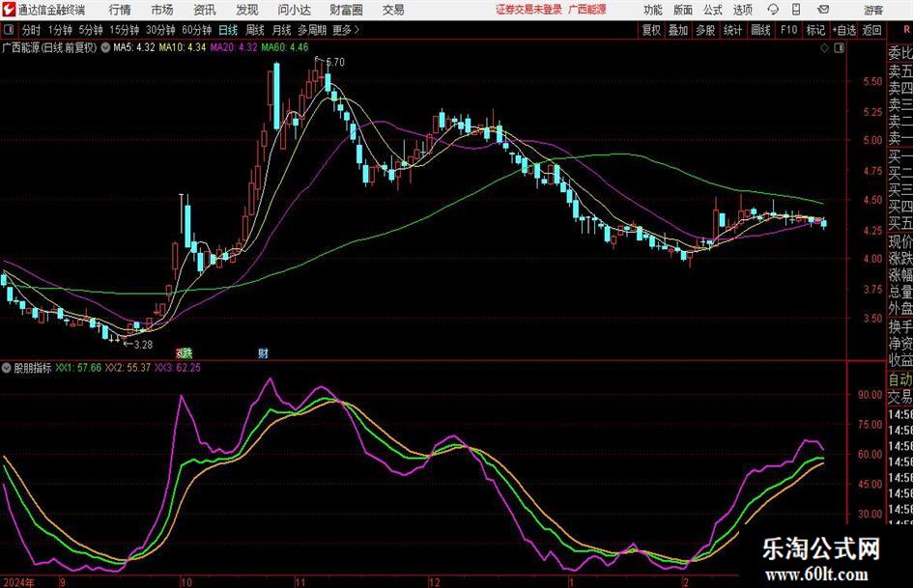Click the red R button
The image size is (913, 588).
point(906,30)
